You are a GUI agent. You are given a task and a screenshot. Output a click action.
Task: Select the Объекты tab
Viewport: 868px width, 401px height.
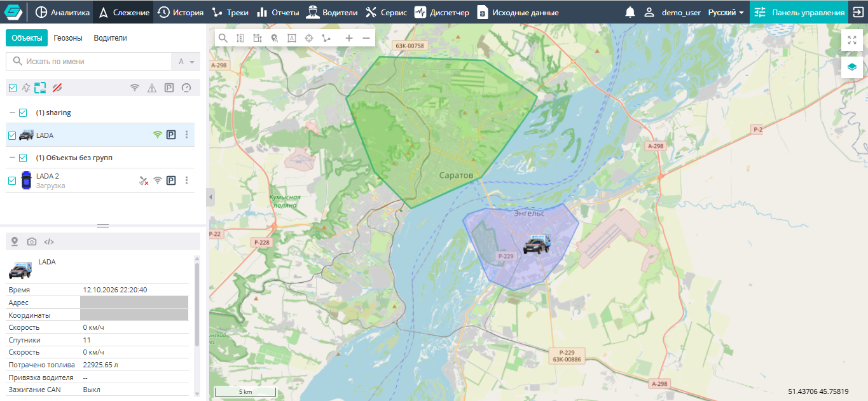click(27, 38)
